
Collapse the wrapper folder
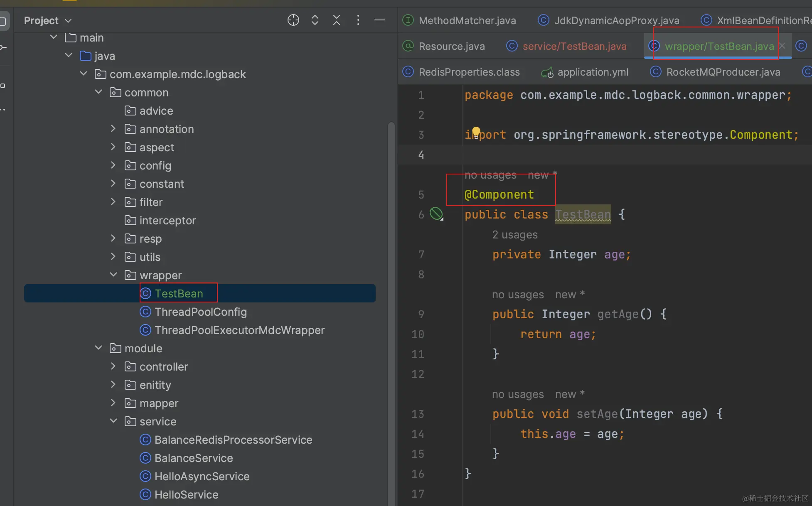pos(113,275)
